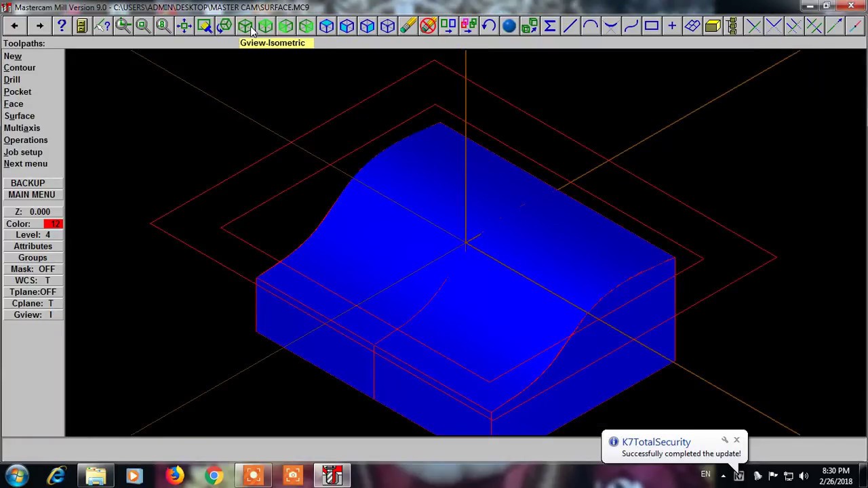Click the yellow Solids block icon
Image resolution: width=868 pixels, height=488 pixels.
tap(713, 26)
